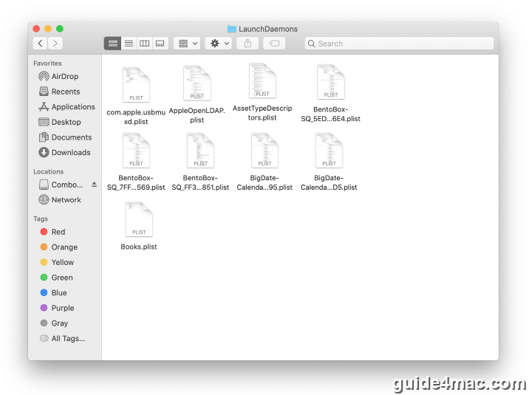Select the com.apple.usbmuxd.plist file icon
The image size is (532, 395).
136,84
